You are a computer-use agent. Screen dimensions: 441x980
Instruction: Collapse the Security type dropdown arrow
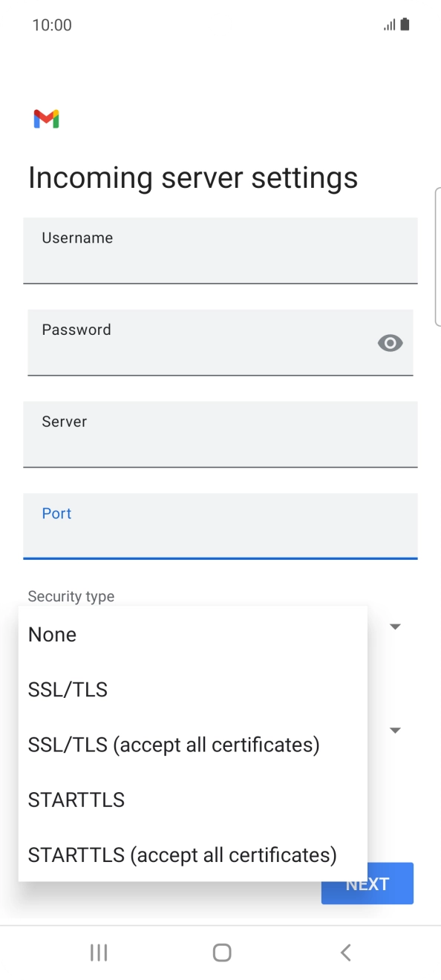[396, 627]
